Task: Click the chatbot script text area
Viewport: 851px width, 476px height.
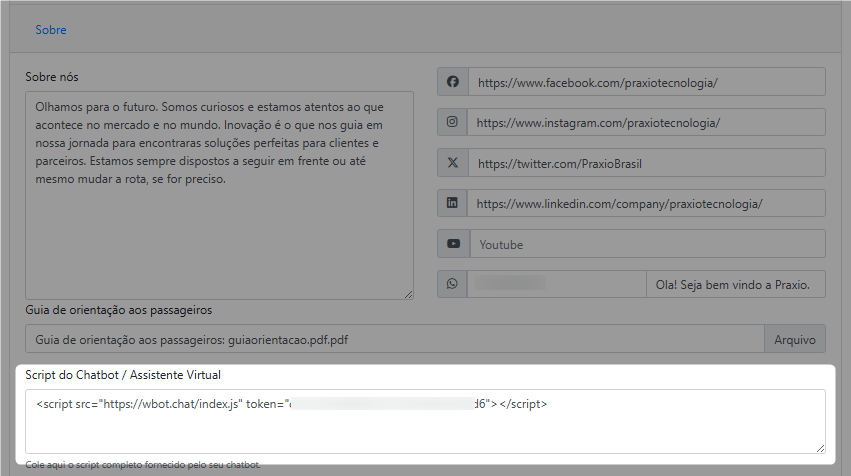Action: coord(425,421)
